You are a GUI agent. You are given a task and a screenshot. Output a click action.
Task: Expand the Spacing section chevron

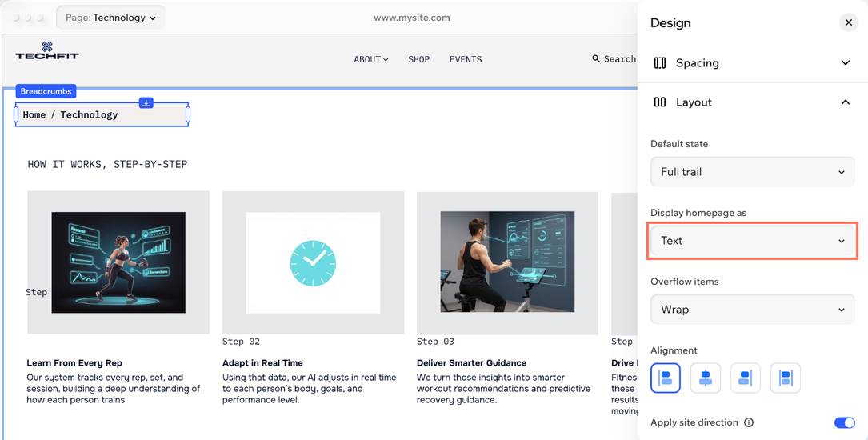pos(846,63)
